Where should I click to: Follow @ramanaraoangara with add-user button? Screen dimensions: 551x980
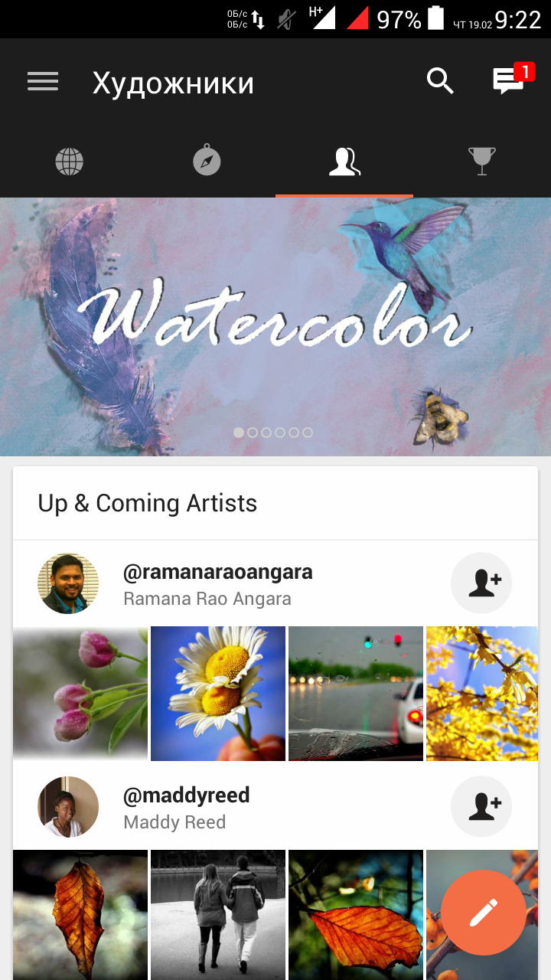point(481,583)
